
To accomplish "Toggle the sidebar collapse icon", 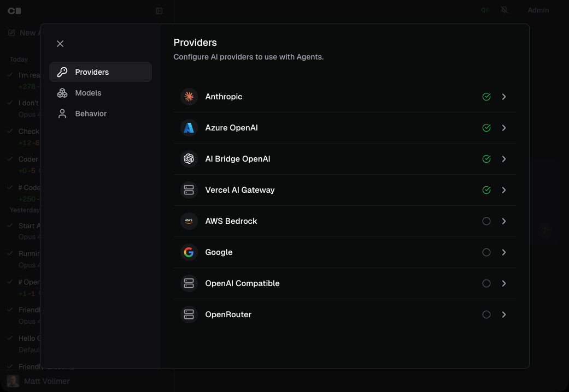I will coord(159,11).
